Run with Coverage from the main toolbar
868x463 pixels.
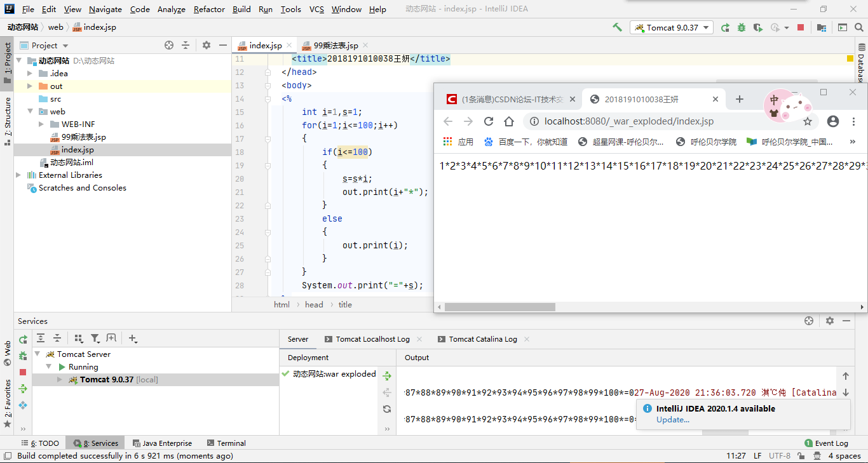tap(758, 27)
